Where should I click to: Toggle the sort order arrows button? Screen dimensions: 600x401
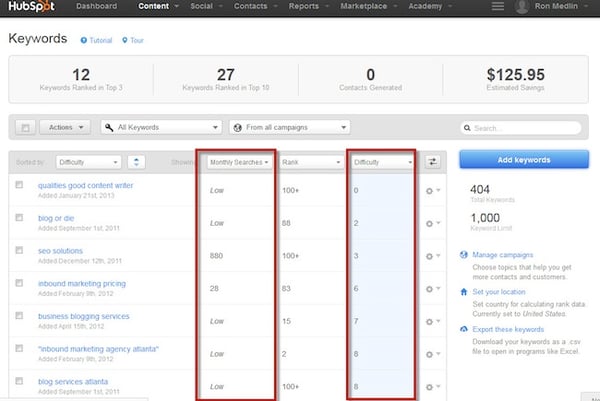coord(137,161)
